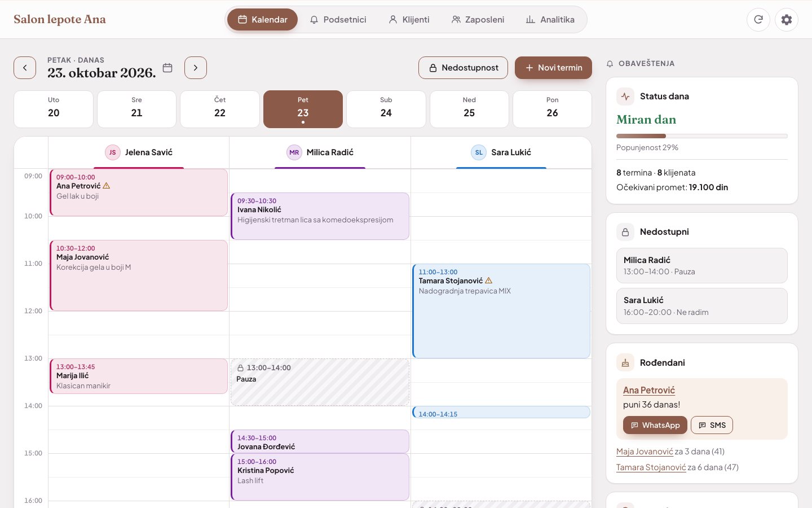Click the warning icon beside Ana Petrović
This screenshot has height=508, width=812.
tap(107, 186)
